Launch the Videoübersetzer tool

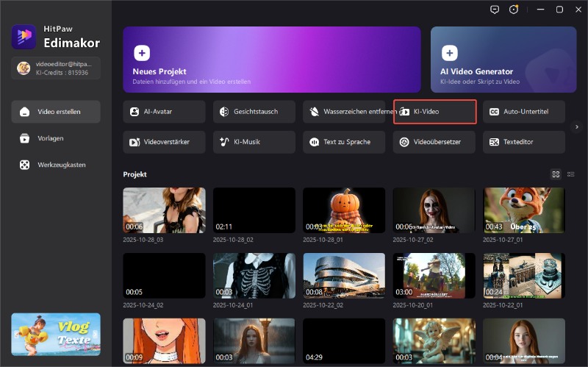[x=434, y=142]
